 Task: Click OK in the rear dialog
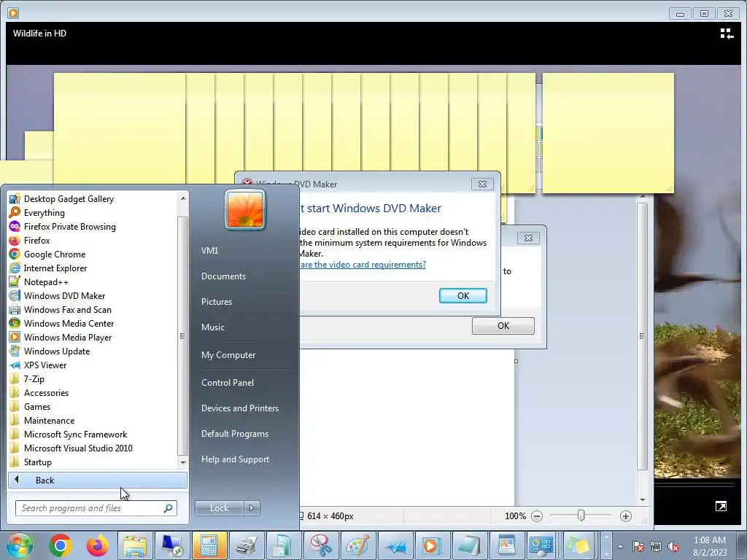click(x=503, y=326)
